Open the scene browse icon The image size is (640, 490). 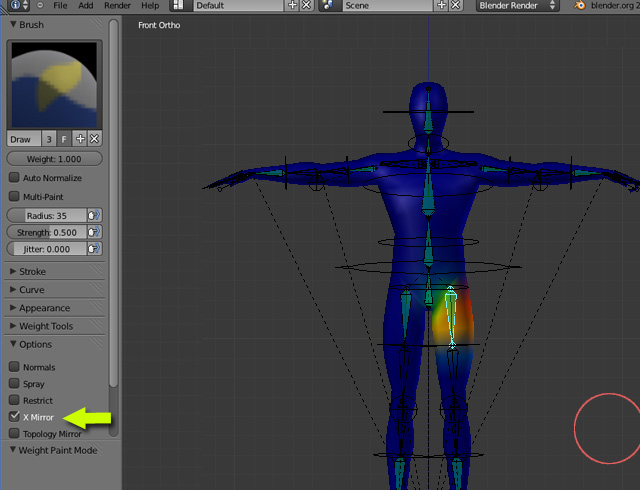tap(329, 5)
